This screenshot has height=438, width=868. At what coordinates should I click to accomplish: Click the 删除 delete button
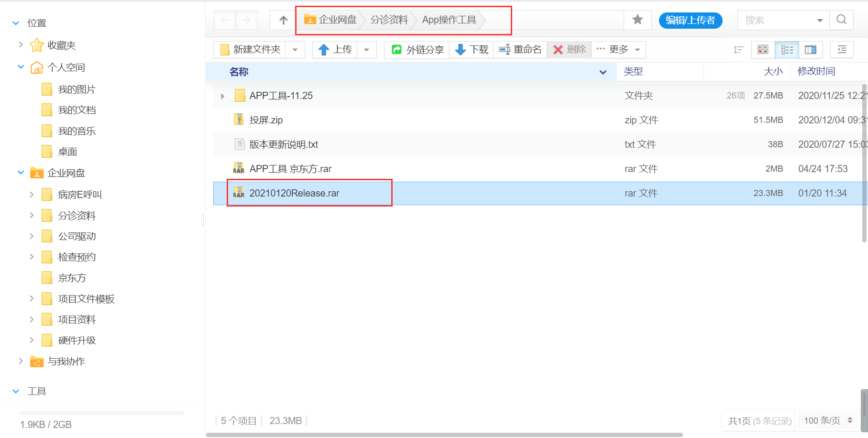(569, 50)
